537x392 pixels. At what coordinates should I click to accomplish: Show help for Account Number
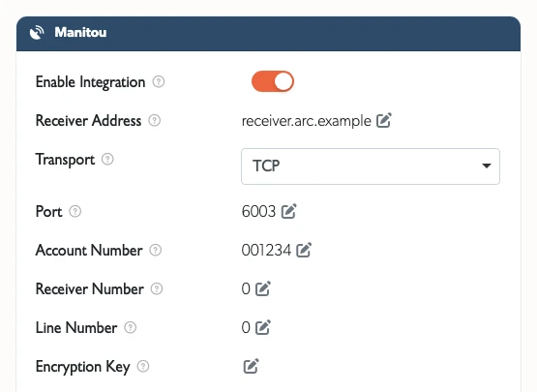click(x=156, y=250)
